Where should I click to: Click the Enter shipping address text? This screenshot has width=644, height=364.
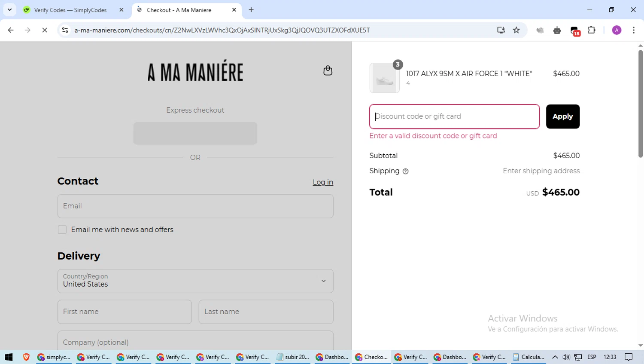click(541, 171)
